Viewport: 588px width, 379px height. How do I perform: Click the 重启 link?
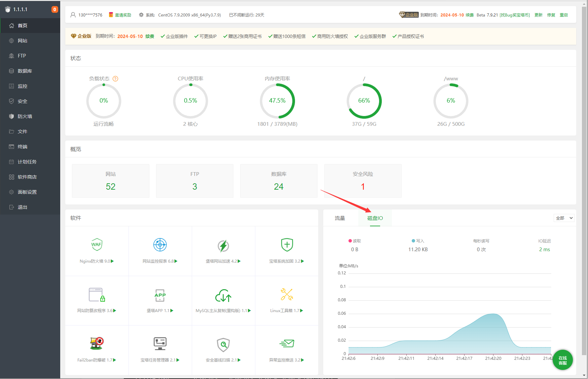[564, 15]
